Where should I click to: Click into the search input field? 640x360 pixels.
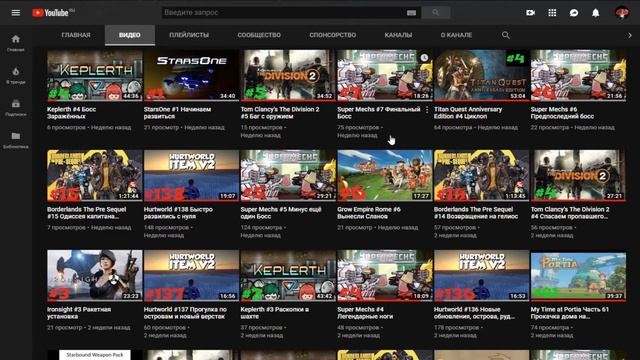tap(284, 13)
